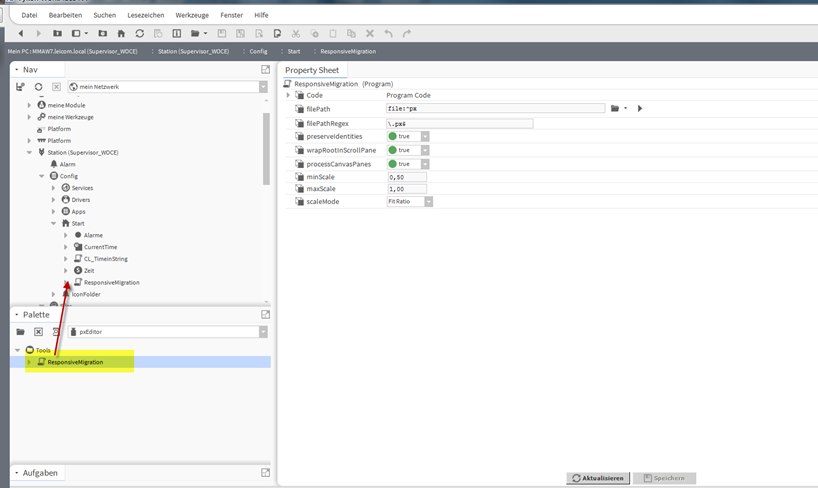Collapse the Station (Supervisor_WOCE) node
Screen dimensions: 818x488
tap(29, 152)
